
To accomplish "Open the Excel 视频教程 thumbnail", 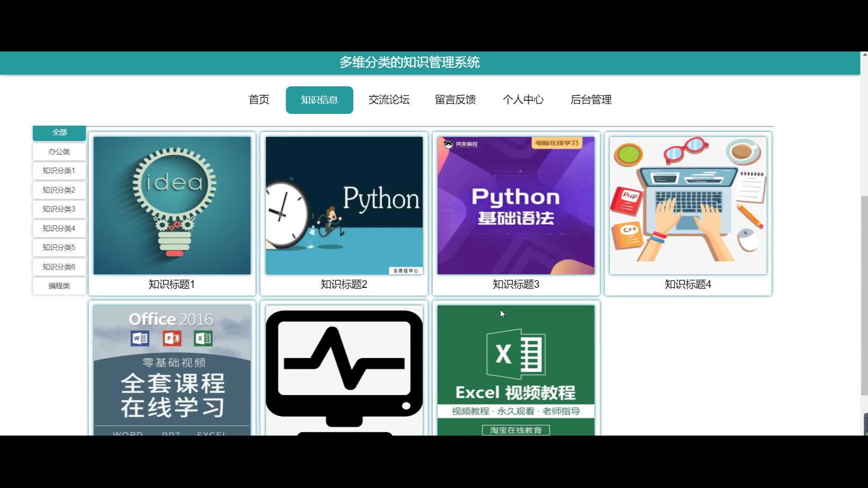I will pos(516,370).
